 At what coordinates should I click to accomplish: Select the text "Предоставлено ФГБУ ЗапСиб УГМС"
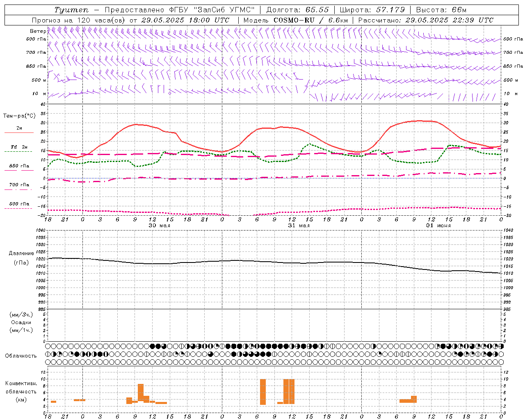[x=179, y=10]
